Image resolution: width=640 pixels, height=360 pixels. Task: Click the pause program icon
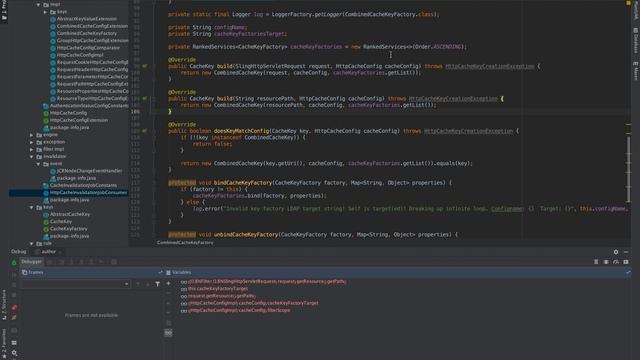pyautogui.click(x=14, y=285)
